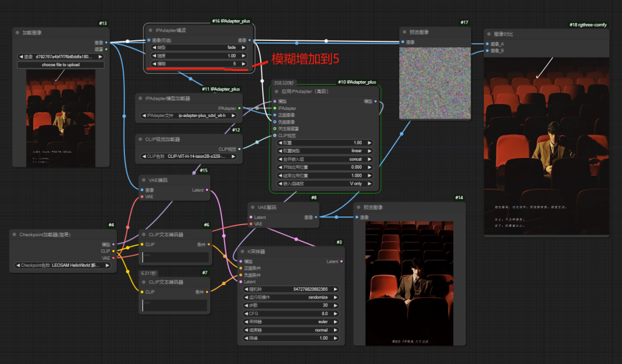
Task: Click the 降噪 1.00 slider field
Action: click(291, 338)
